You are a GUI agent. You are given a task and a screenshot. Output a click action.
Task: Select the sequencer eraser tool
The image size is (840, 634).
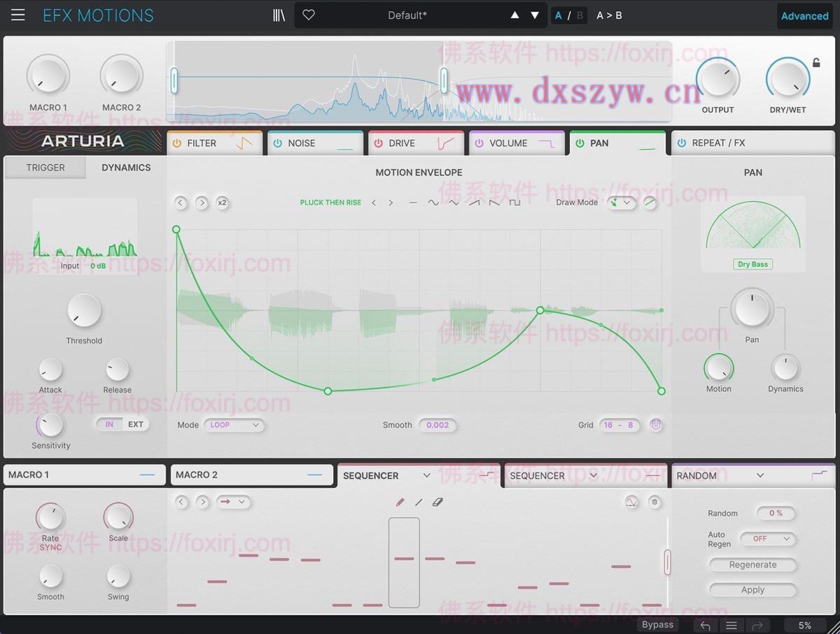click(x=437, y=502)
